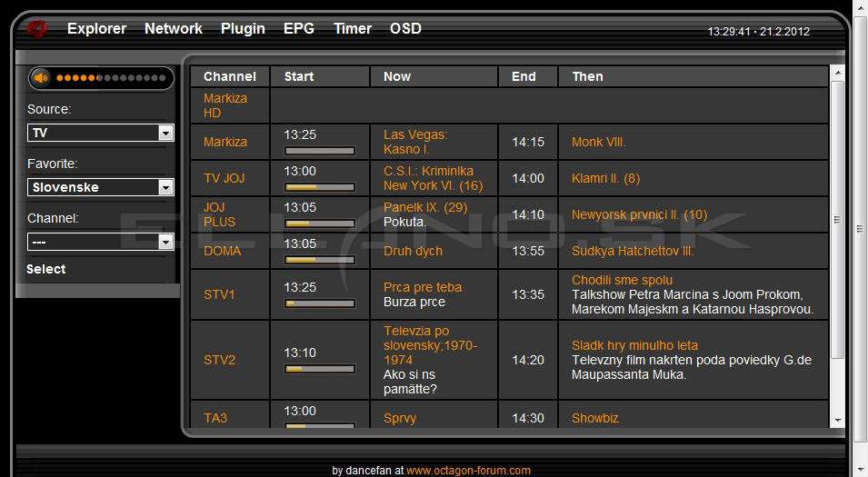Image resolution: width=868 pixels, height=477 pixels.
Task: Click the STV1 end time 13:35
Action: coord(527,294)
